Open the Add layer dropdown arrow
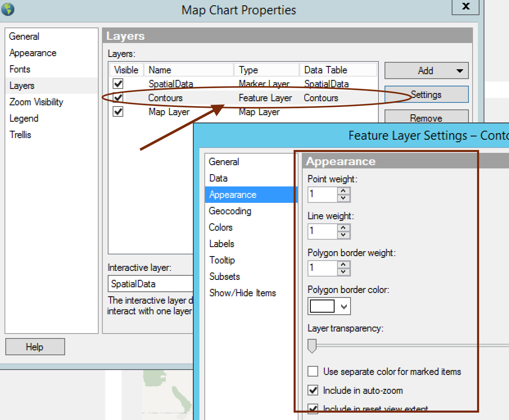The height and width of the screenshot is (420, 509). click(x=460, y=70)
